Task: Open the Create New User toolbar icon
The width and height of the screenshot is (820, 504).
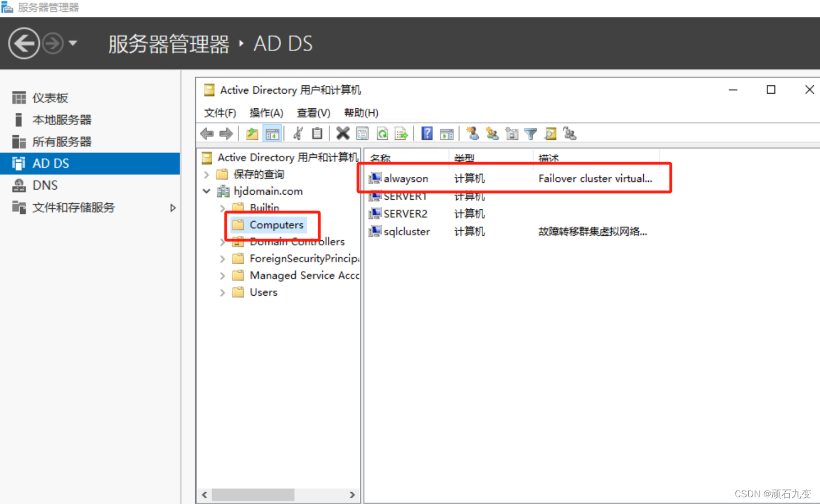Action: [x=473, y=133]
